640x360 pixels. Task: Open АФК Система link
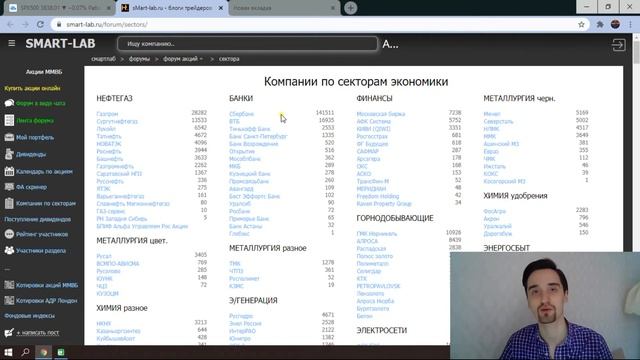point(373,121)
